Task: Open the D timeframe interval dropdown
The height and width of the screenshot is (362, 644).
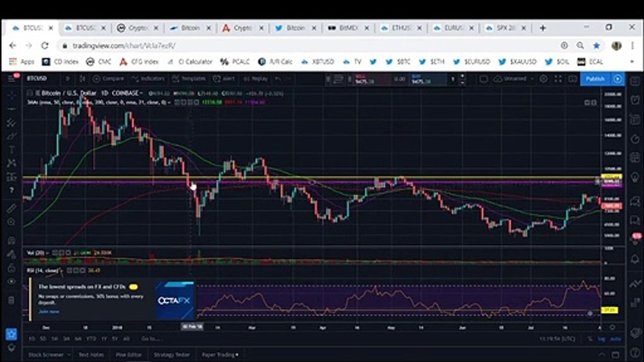Action: click(x=67, y=79)
